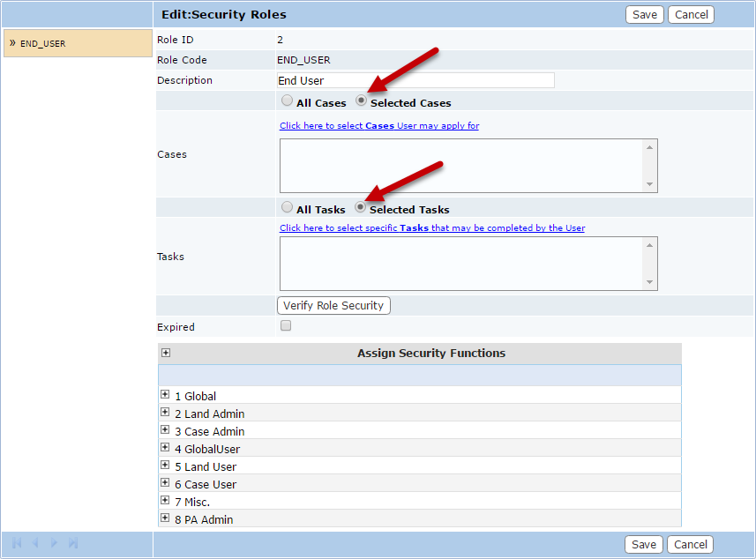This screenshot has height=559, width=756.
Task: Open the link to select Cases
Action: click(x=379, y=126)
